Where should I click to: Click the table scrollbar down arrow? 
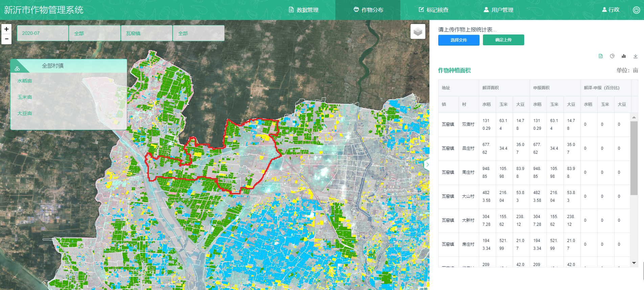[634, 263]
